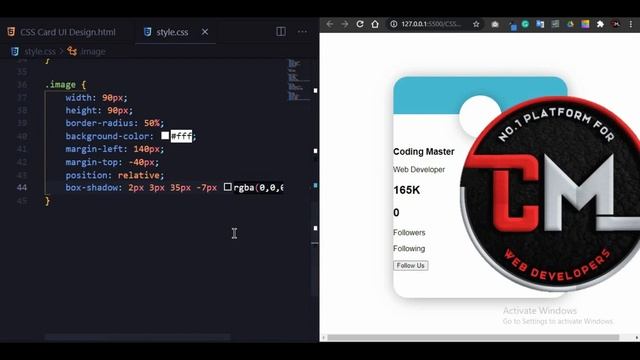Open the Grammarly extension icon
The height and width of the screenshot is (360, 640).
click(x=525, y=24)
